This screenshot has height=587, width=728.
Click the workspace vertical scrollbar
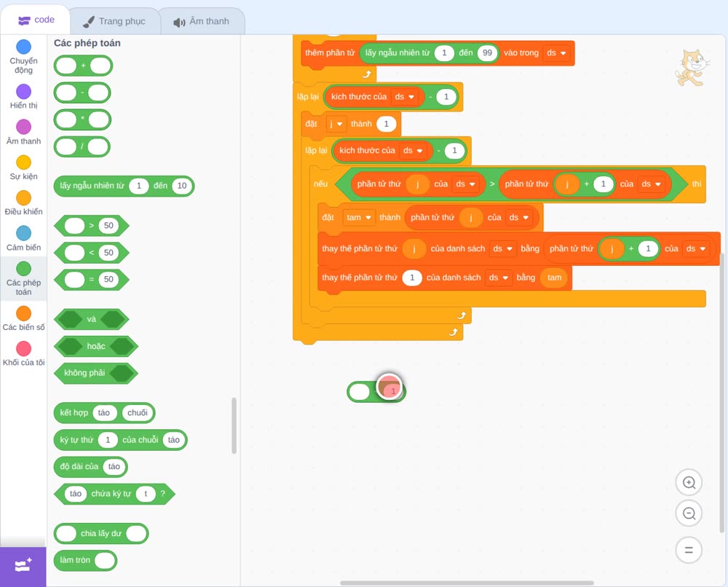coord(721,393)
